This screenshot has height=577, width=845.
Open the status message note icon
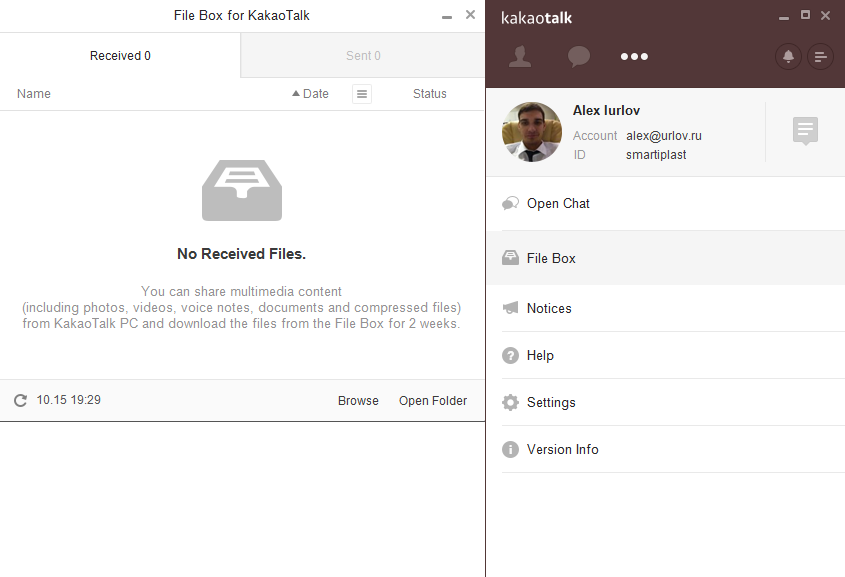pos(805,131)
